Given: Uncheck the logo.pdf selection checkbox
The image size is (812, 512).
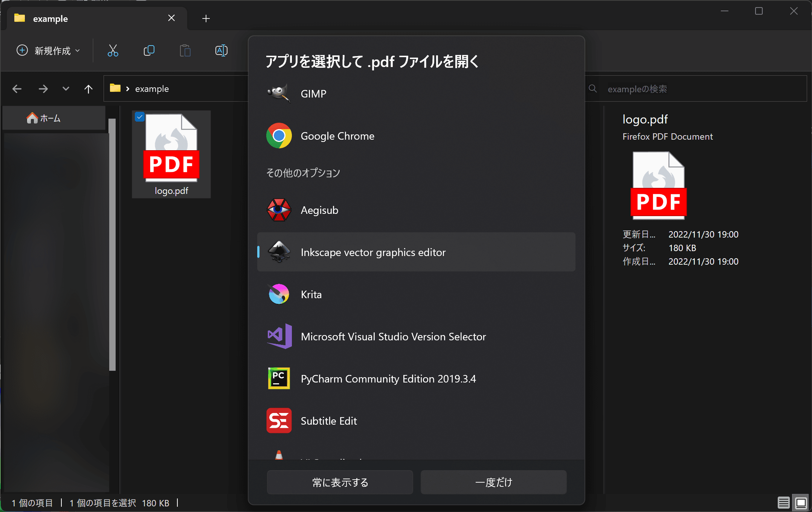Looking at the screenshot, I should (140, 117).
